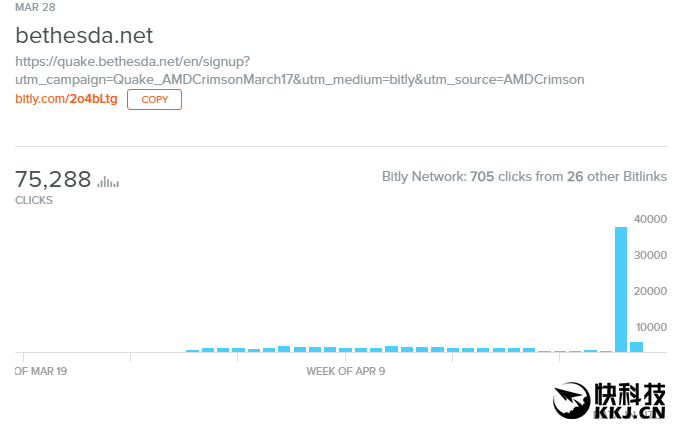Click the 75,288 total clicks number
The width and height of the screenshot is (675, 429).
53,179
